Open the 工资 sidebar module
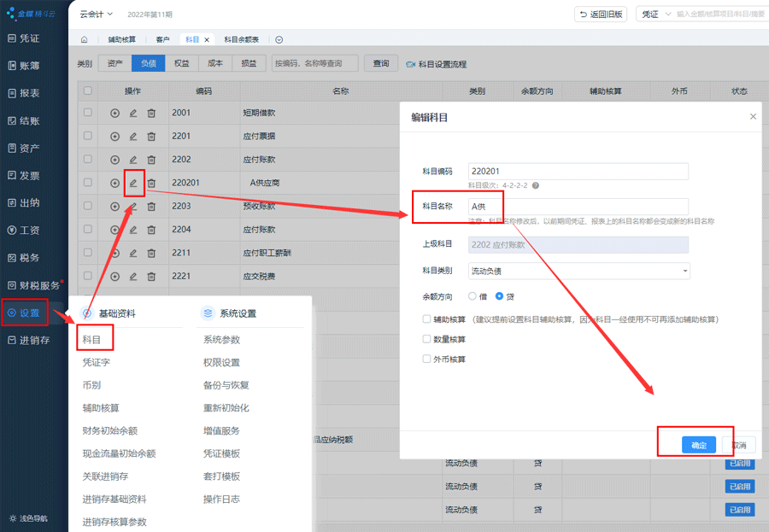 24,230
